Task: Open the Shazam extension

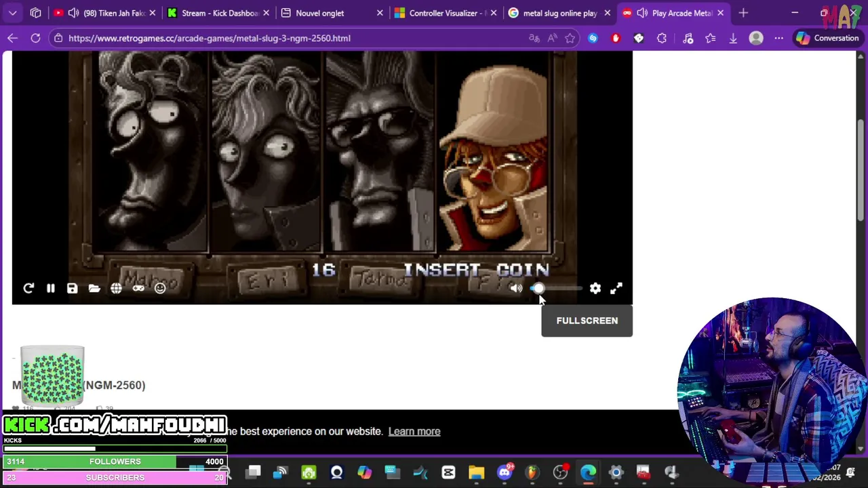Action: tap(593, 39)
